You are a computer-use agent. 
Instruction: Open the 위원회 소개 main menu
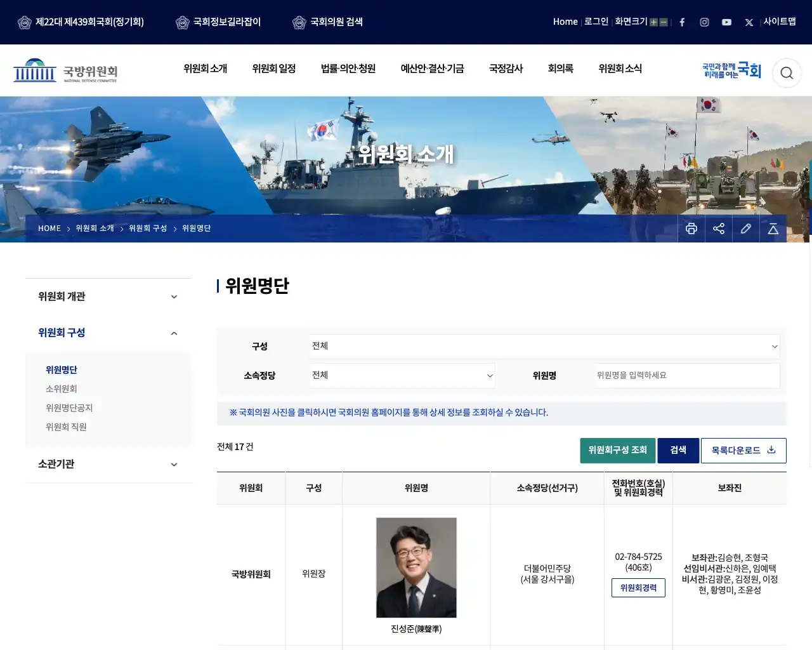coord(206,69)
